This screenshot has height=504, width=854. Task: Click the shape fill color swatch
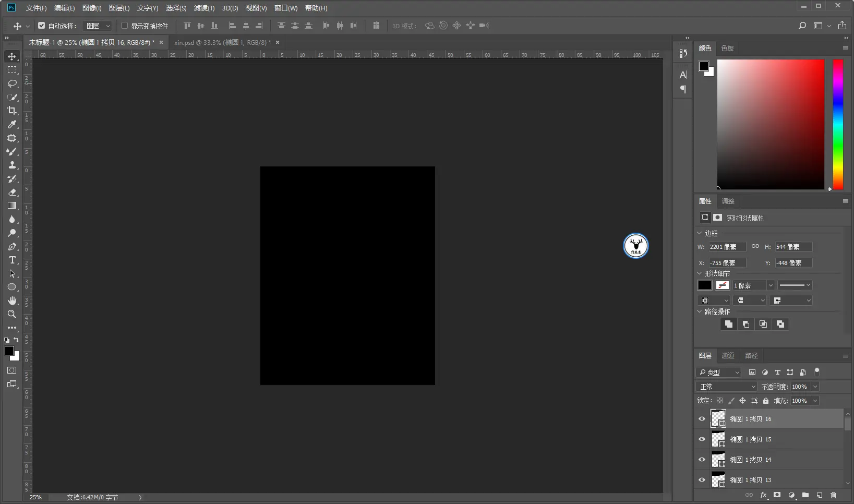705,285
